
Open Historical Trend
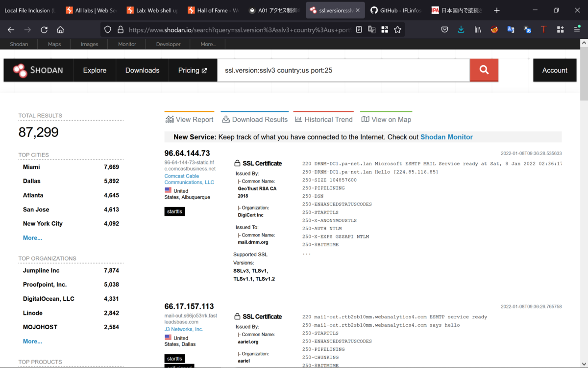coord(323,119)
